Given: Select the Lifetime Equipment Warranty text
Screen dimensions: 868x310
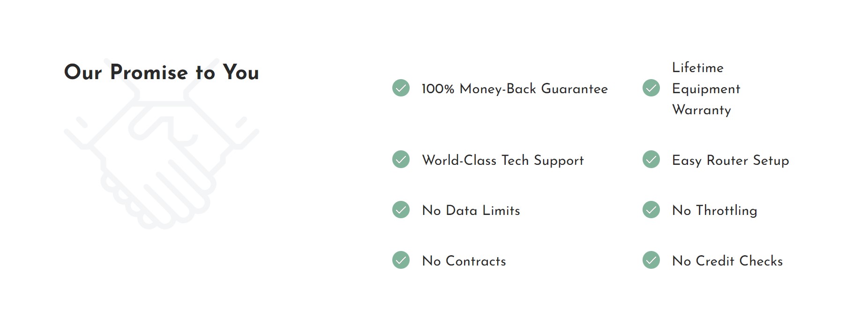Looking at the screenshot, I should point(706,89).
